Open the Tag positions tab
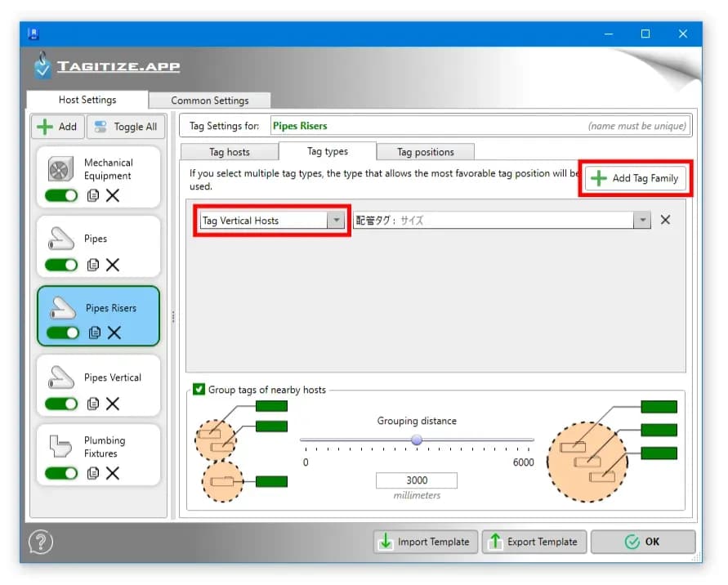This screenshot has height=585, width=728. point(426,152)
